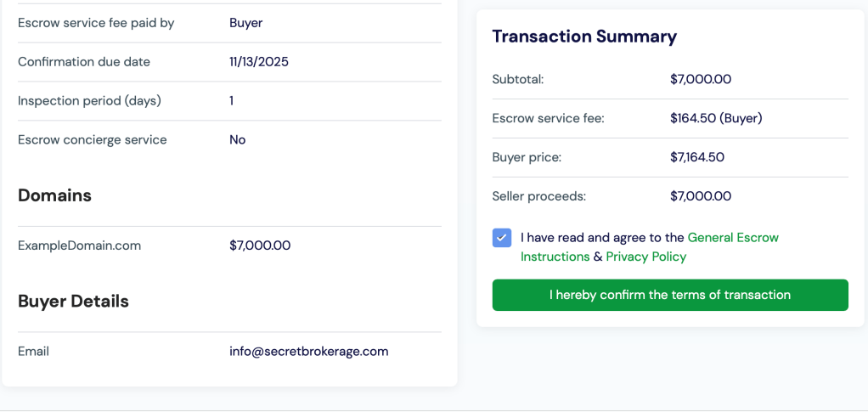Image resolution: width=868 pixels, height=412 pixels.
Task: Click the Inspection period (days) label
Action: (89, 100)
